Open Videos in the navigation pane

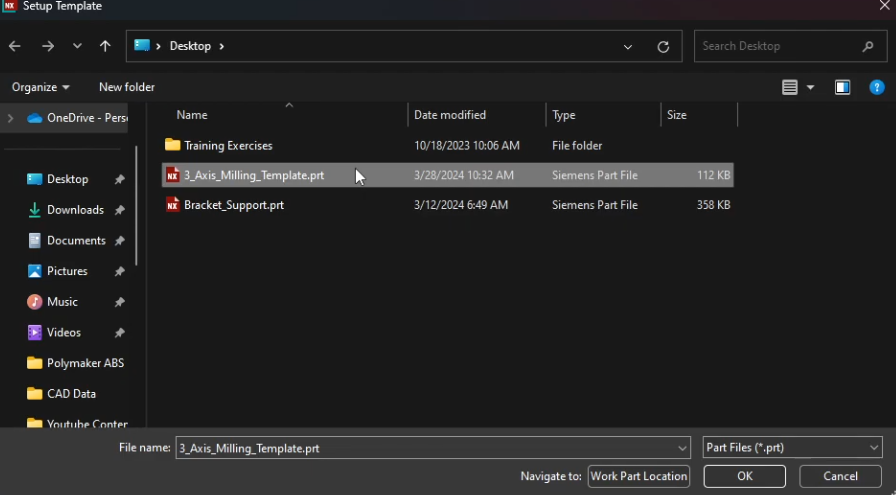(63, 333)
